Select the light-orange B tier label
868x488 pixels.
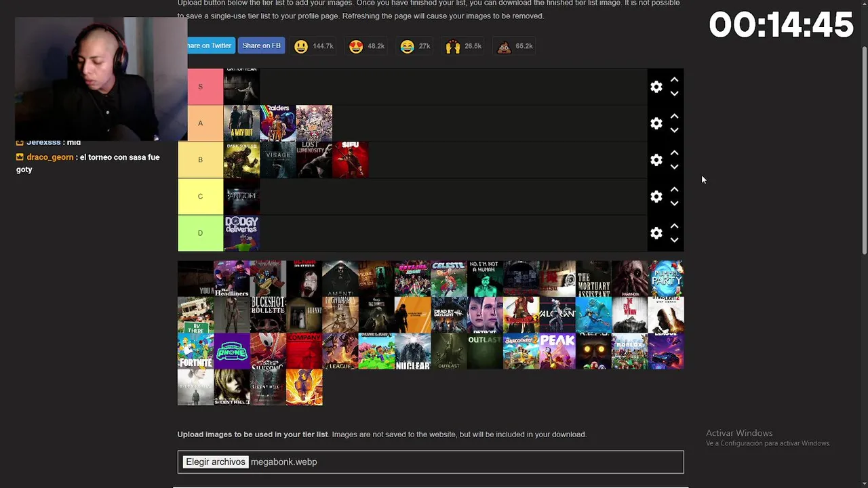pos(200,160)
